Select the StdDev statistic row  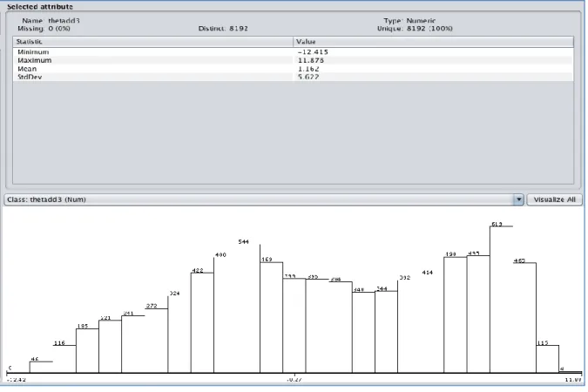[293, 77]
